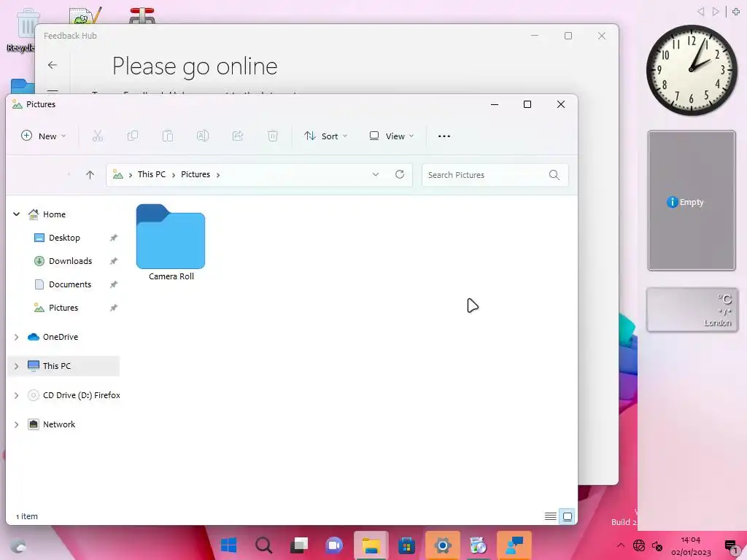Screen dimensions: 747x560
Task: Select OneDrive in navigation pane
Action: point(60,337)
